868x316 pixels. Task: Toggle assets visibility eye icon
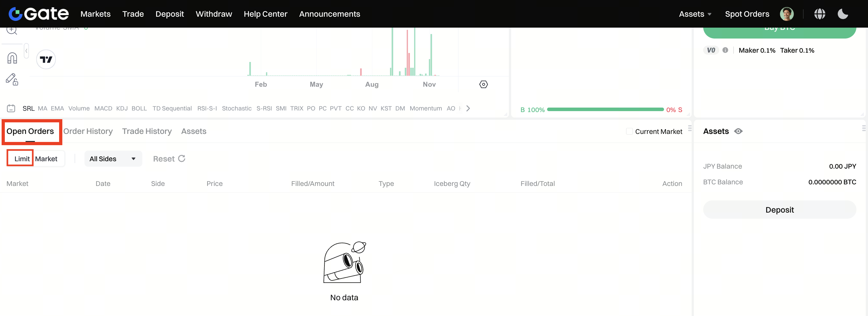click(738, 131)
